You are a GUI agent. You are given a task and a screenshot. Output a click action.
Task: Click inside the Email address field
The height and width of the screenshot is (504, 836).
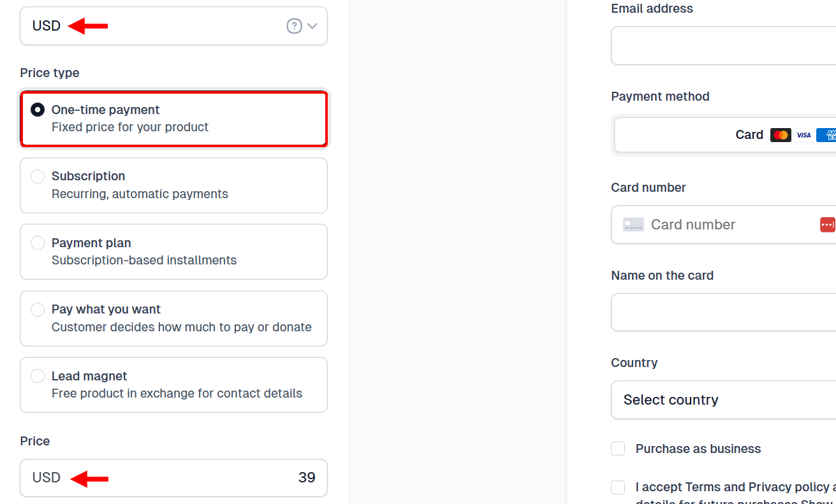[721, 45]
